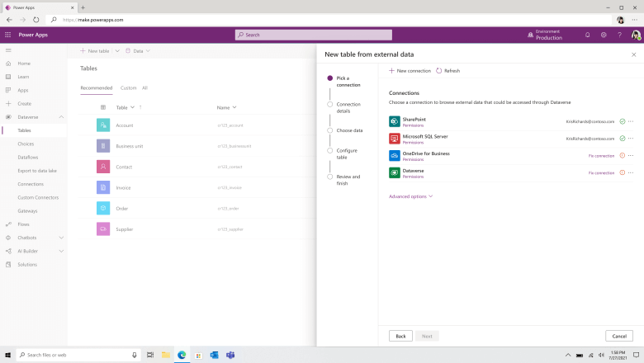The image size is (644, 363).
Task: Click the OneDrive for Business icon
Action: coord(395,155)
